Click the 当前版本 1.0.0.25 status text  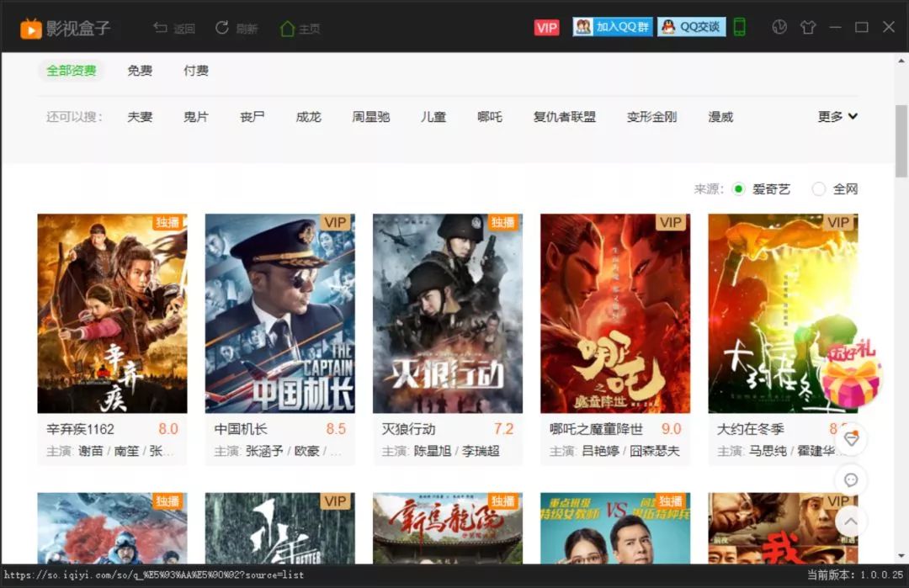pos(855,575)
